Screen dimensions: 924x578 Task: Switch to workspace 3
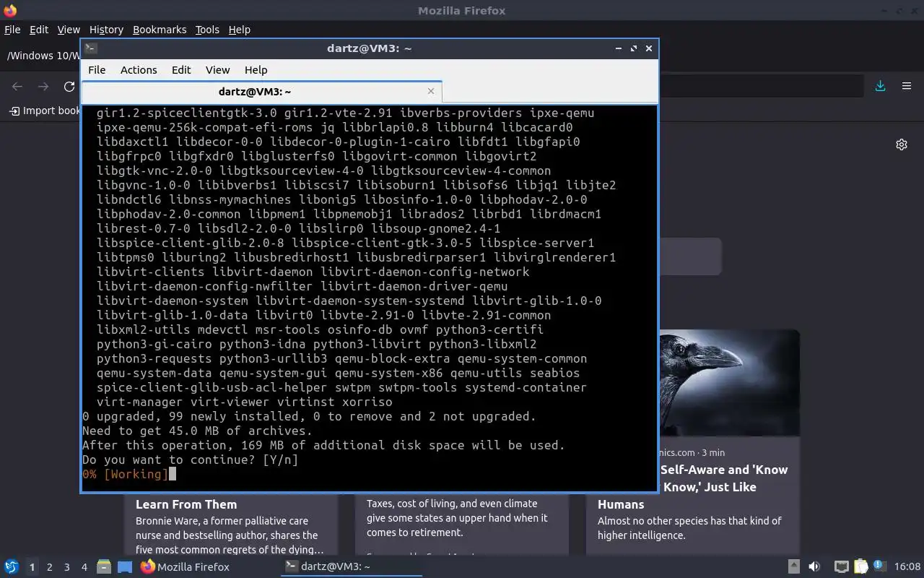66,567
